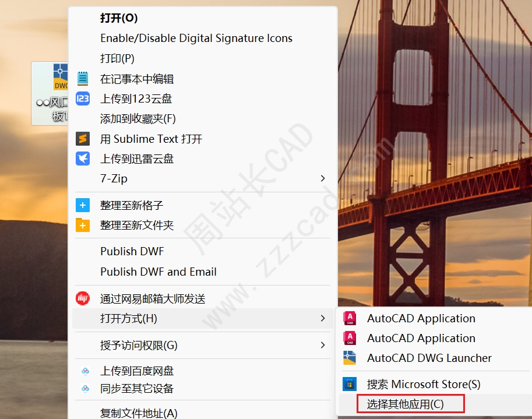Expand the 打开方式(H) submenu arrow
Screen dimensions: 532x419
[x=323, y=318]
